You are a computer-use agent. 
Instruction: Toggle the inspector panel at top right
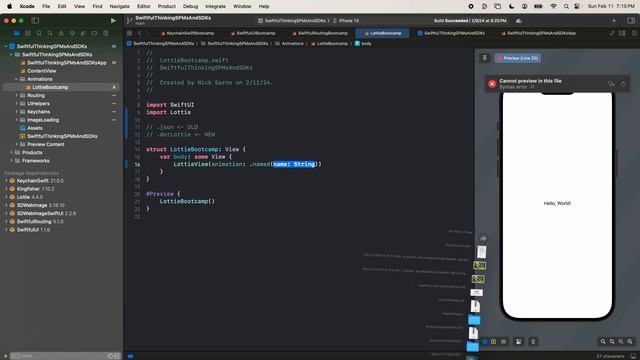631,20
